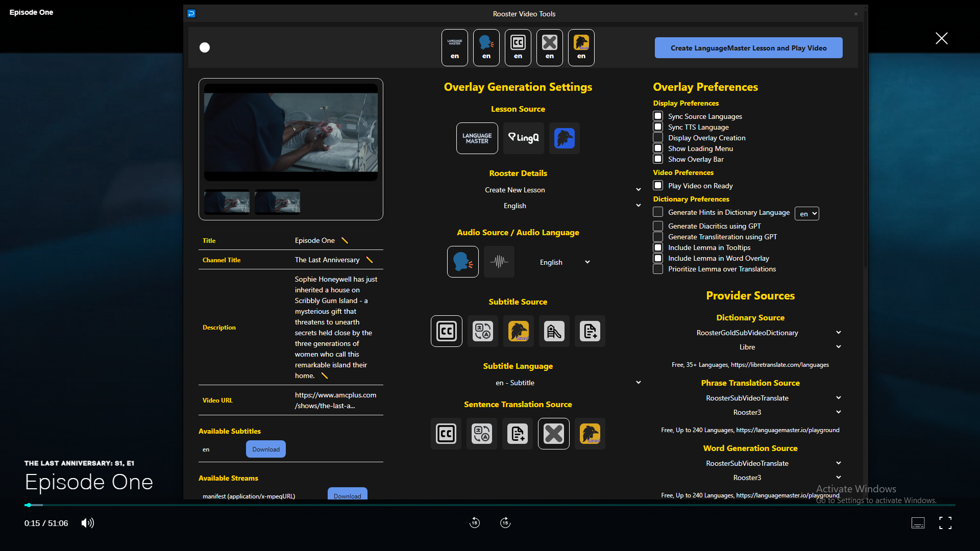The height and width of the screenshot is (551, 980).
Task: Enable Generate Transliteration using GPT
Action: click(x=658, y=237)
